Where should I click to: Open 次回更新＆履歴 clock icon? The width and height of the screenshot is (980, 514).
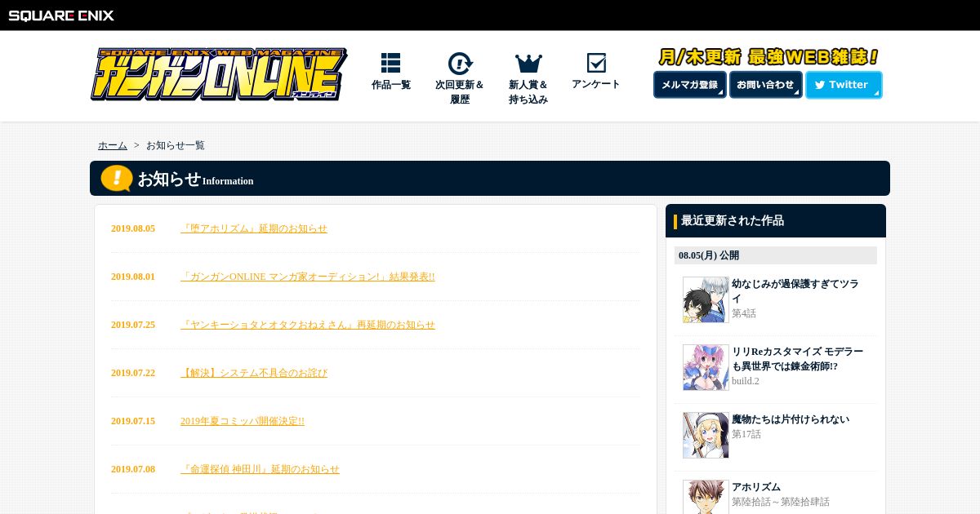(460, 63)
